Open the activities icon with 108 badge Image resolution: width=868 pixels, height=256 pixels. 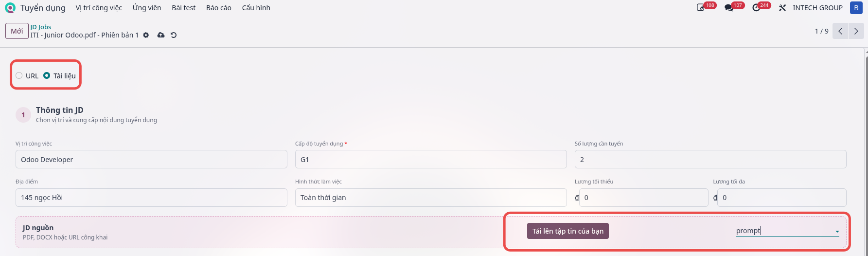point(701,8)
